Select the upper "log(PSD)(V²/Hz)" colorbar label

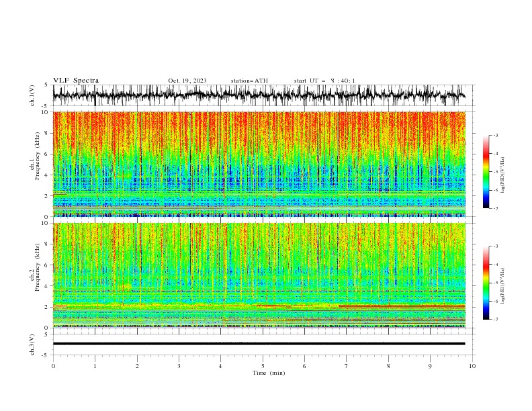point(502,175)
